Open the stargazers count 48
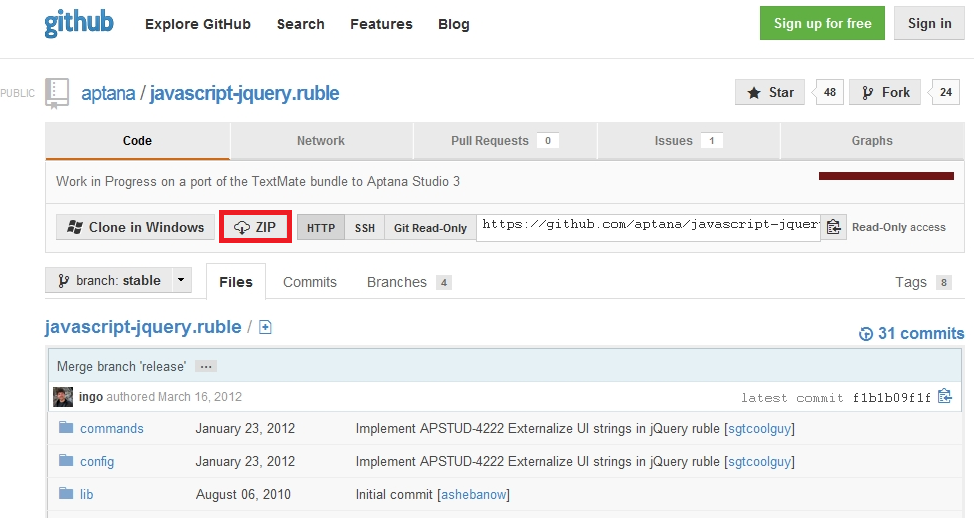 pos(829,93)
